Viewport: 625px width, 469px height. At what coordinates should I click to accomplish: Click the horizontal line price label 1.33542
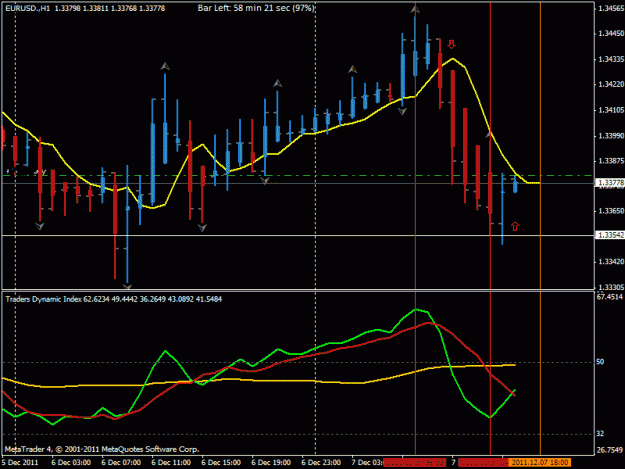tap(610, 235)
